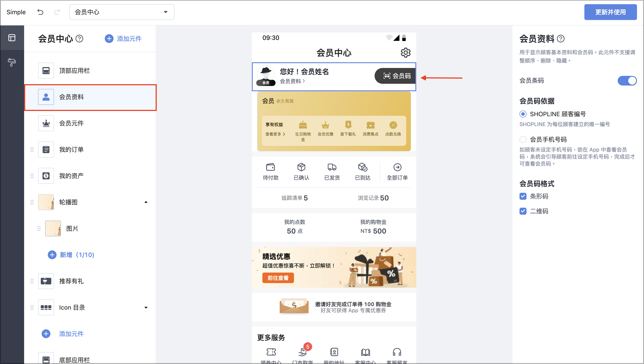Uncheck the 二维码 checkbox
This screenshot has width=644, height=364.
[x=523, y=211]
